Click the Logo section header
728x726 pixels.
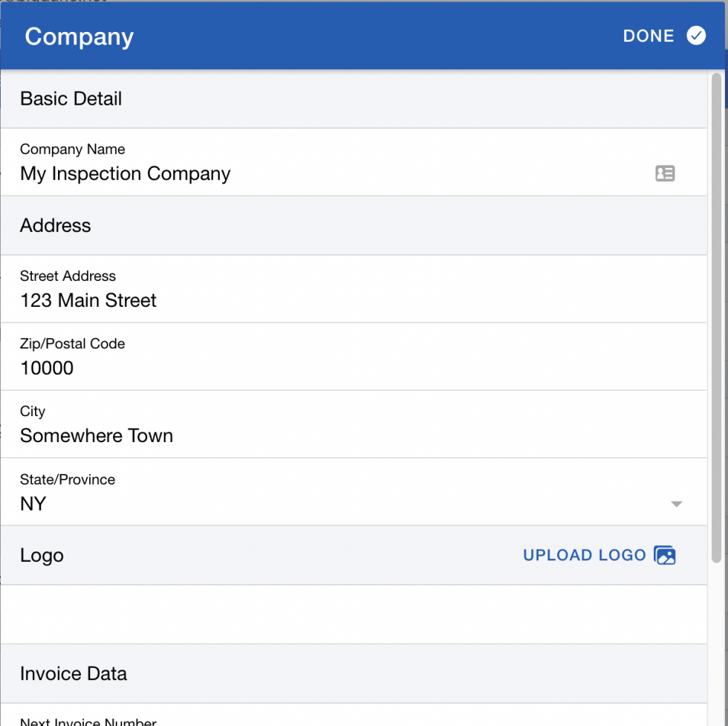[x=42, y=555]
